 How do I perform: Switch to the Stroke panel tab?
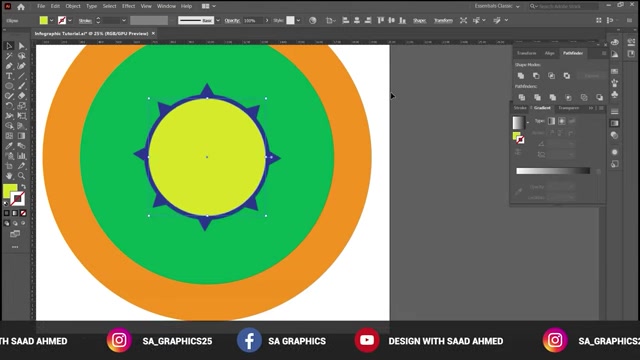520,108
